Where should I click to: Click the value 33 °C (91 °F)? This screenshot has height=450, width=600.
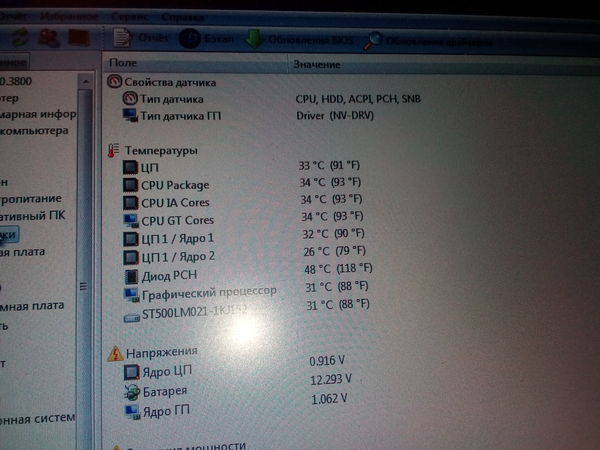click(x=329, y=165)
